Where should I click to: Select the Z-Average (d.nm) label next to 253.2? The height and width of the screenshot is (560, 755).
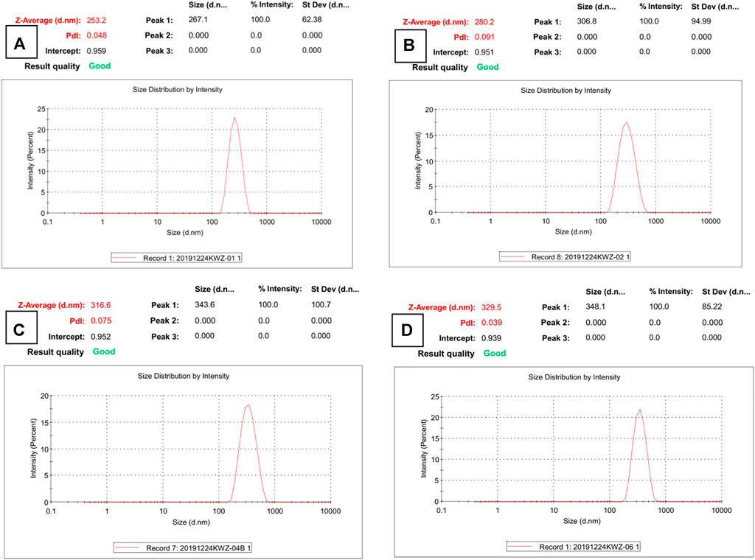click(48, 20)
